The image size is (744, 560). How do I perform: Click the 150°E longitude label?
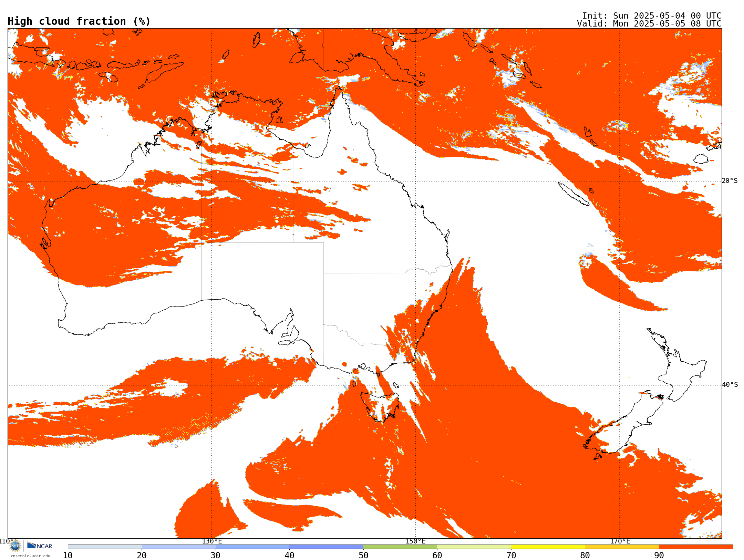point(415,541)
